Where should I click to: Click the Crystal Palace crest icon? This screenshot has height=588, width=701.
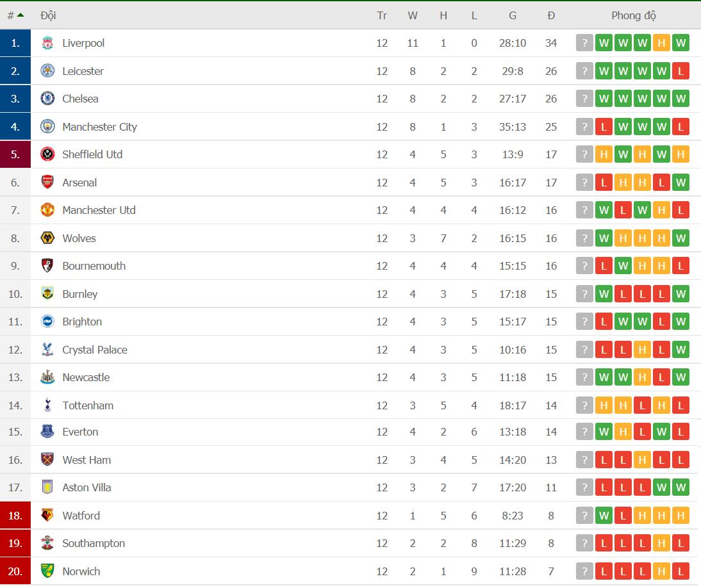[47, 349]
